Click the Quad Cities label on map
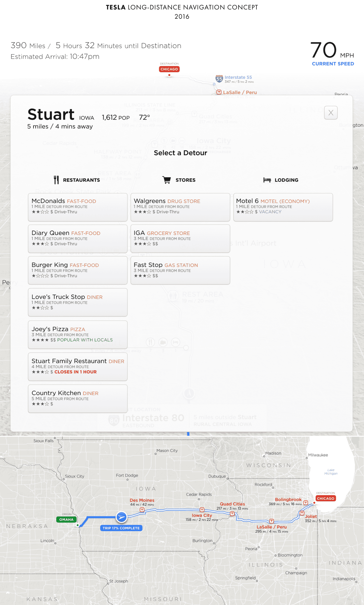The width and height of the screenshot is (364, 605). tap(232, 504)
